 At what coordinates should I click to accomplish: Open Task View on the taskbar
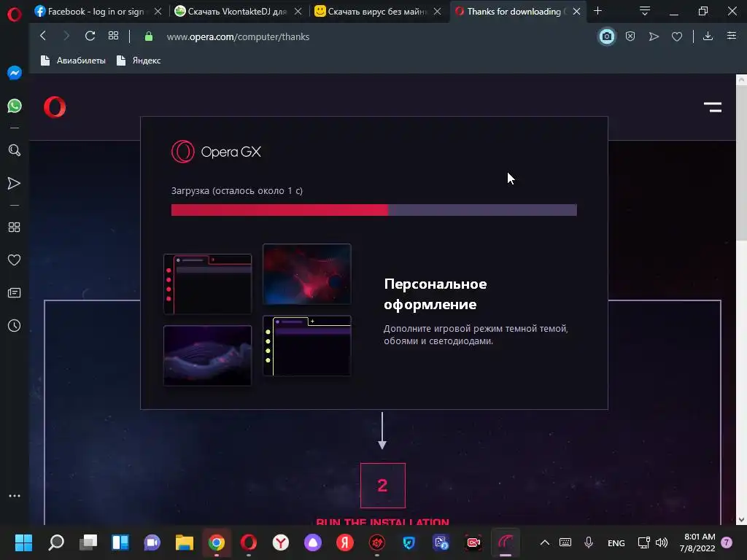pos(88,542)
